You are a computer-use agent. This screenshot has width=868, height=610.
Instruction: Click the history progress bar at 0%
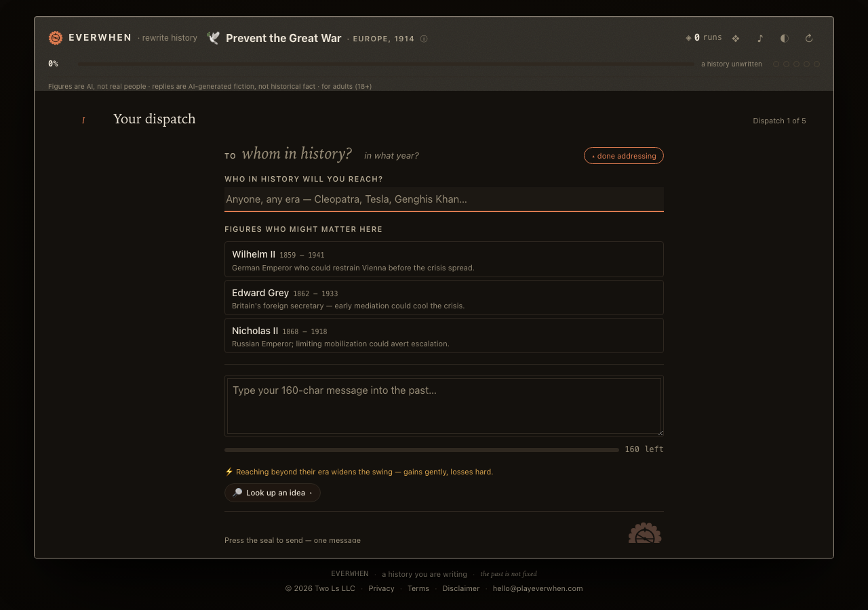pos(387,64)
